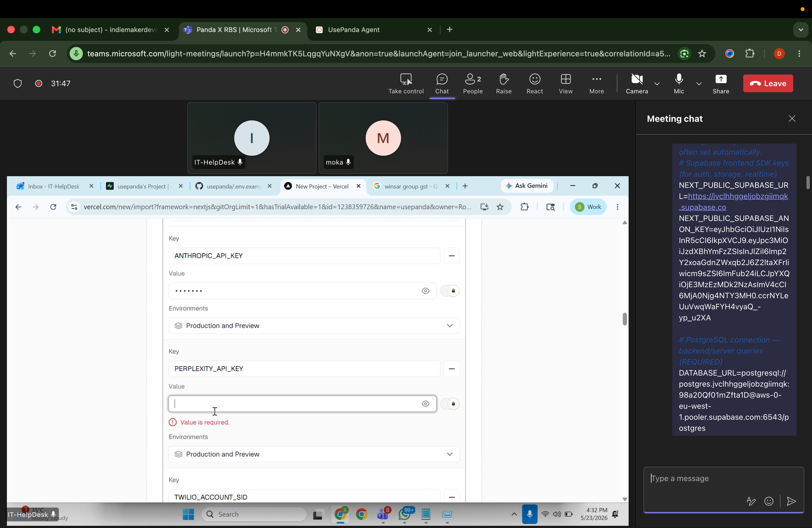Send the chat message
Screen dimensions: 812x528
[x=791, y=501]
